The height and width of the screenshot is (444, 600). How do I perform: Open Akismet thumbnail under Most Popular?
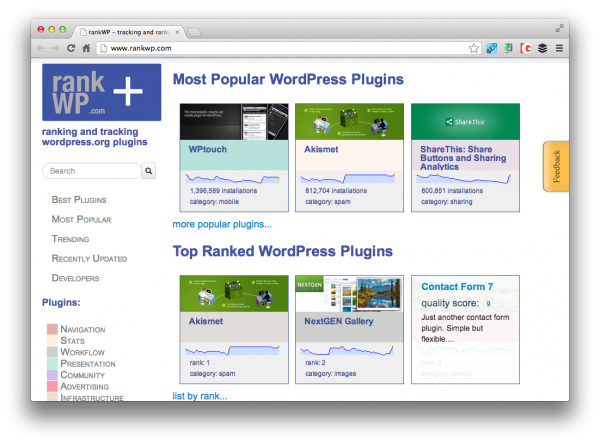tap(349, 122)
